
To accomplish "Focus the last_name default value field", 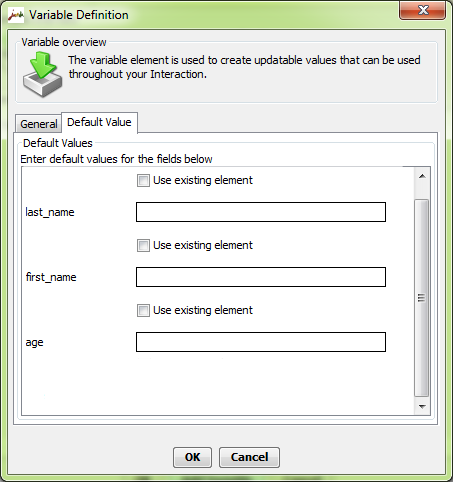I will (261, 212).
